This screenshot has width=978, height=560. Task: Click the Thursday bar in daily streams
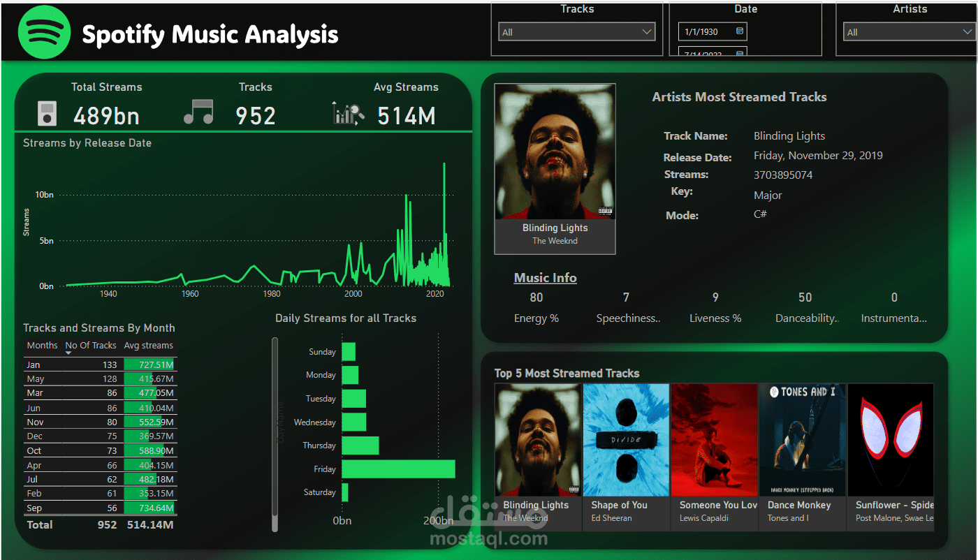[360, 445]
